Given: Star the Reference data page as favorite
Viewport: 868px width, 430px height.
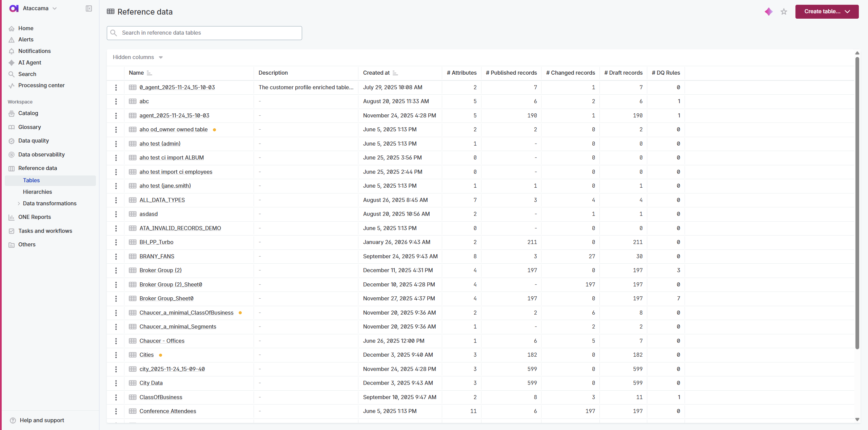Looking at the screenshot, I should [784, 11].
